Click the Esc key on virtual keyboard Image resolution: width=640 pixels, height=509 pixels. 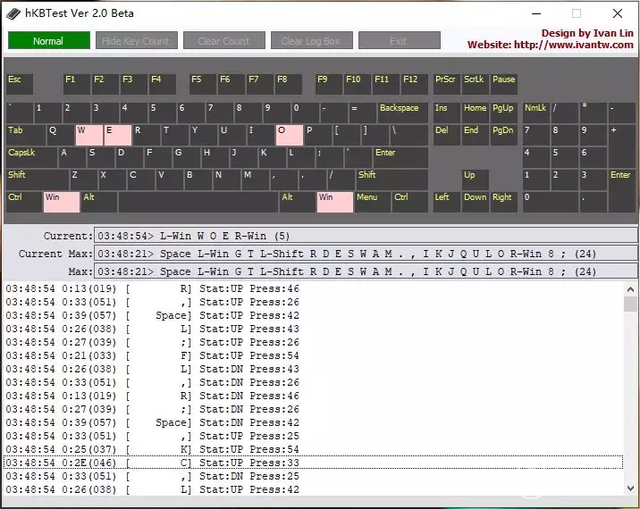click(x=19, y=84)
